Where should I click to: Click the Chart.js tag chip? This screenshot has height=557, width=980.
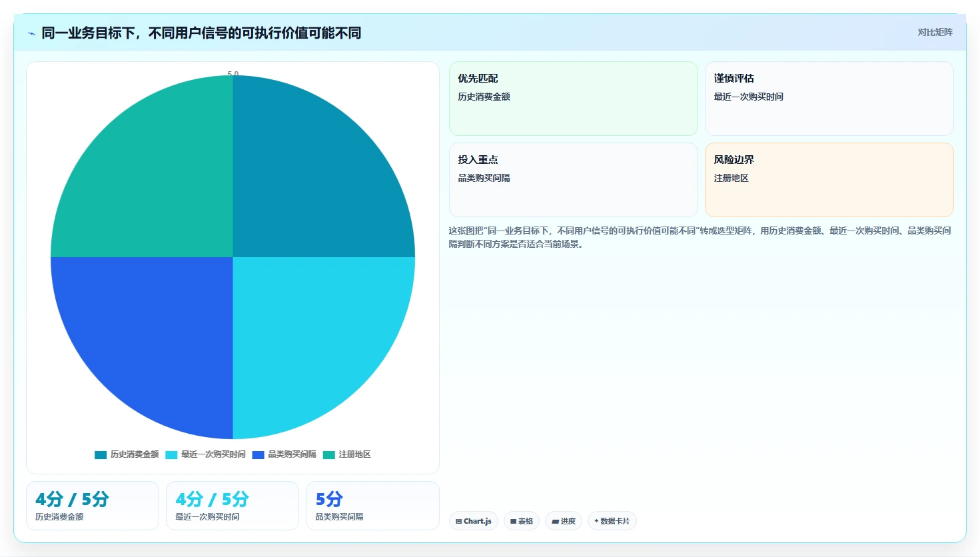474,521
